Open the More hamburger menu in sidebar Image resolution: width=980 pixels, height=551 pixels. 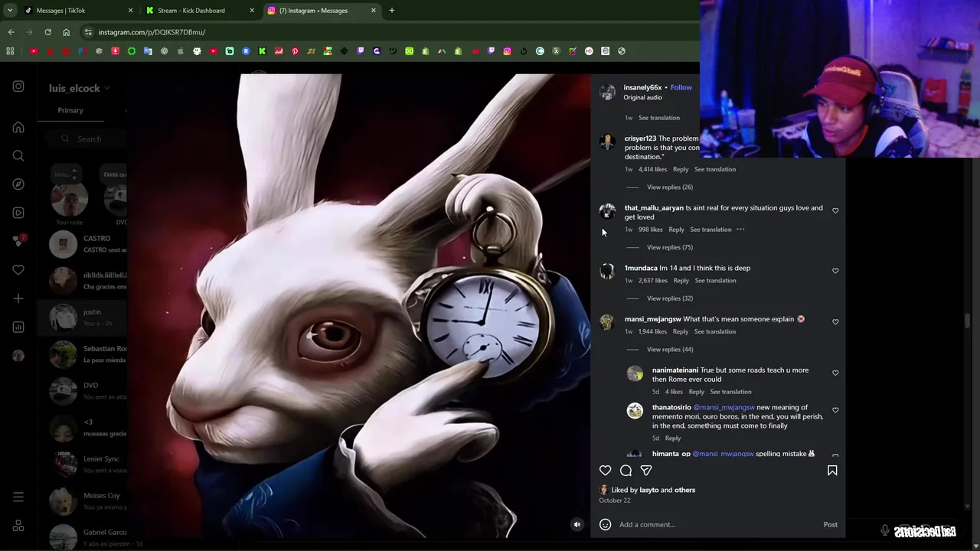tap(18, 497)
